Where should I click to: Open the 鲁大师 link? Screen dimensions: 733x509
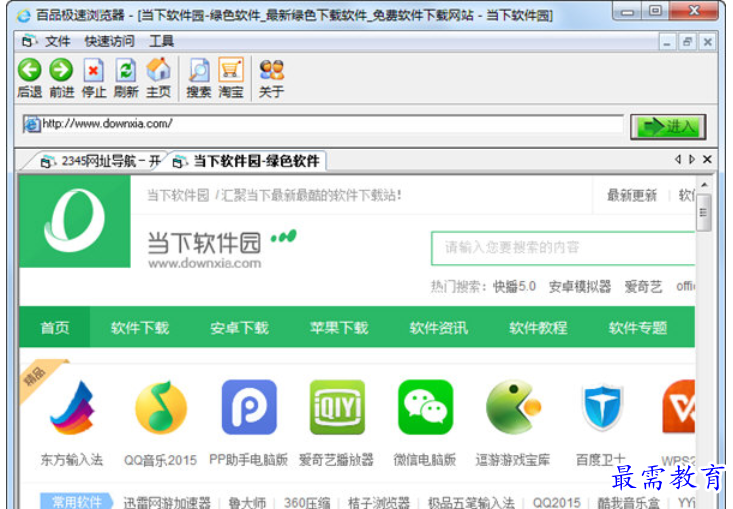[x=247, y=503]
